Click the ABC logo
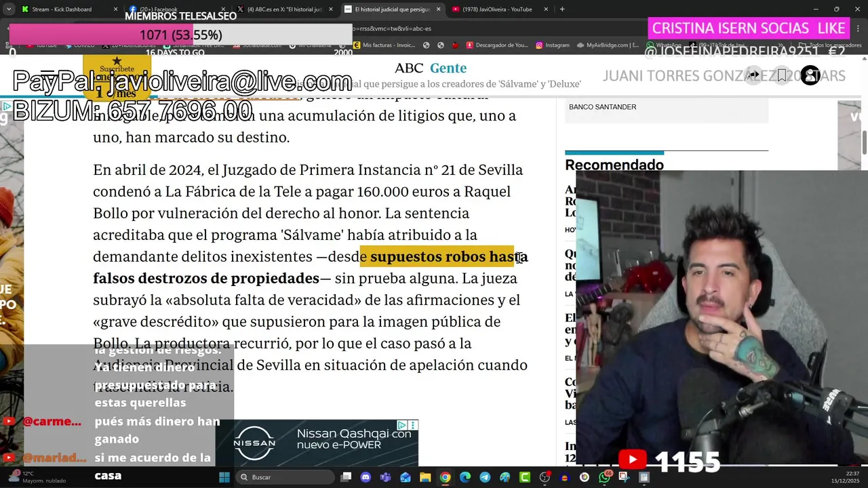Screen dimensions: 868x488 [x=409, y=68]
